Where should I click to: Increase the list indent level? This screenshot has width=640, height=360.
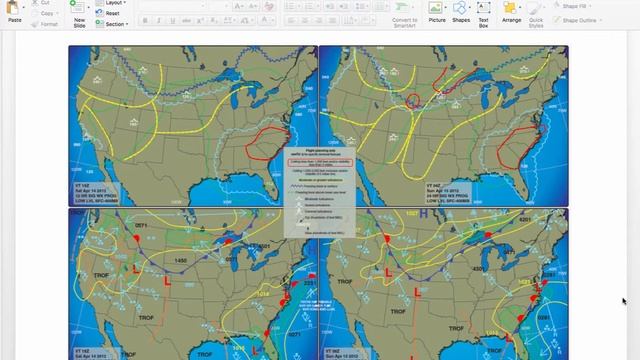(x=344, y=6)
